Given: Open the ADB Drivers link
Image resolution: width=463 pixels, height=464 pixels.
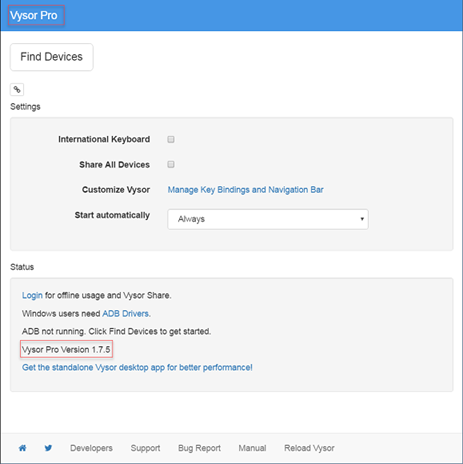Looking at the screenshot, I should point(126,314).
